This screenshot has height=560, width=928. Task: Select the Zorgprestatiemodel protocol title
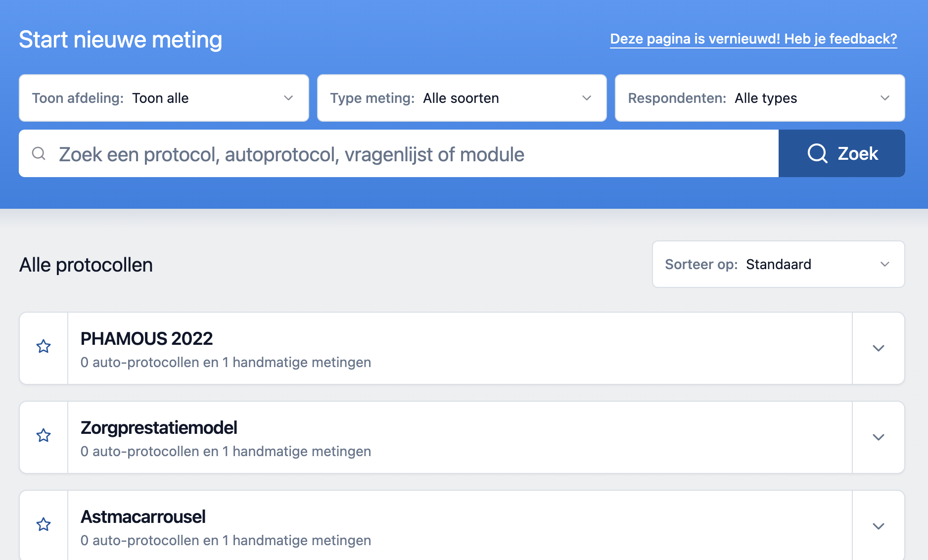coord(159,428)
